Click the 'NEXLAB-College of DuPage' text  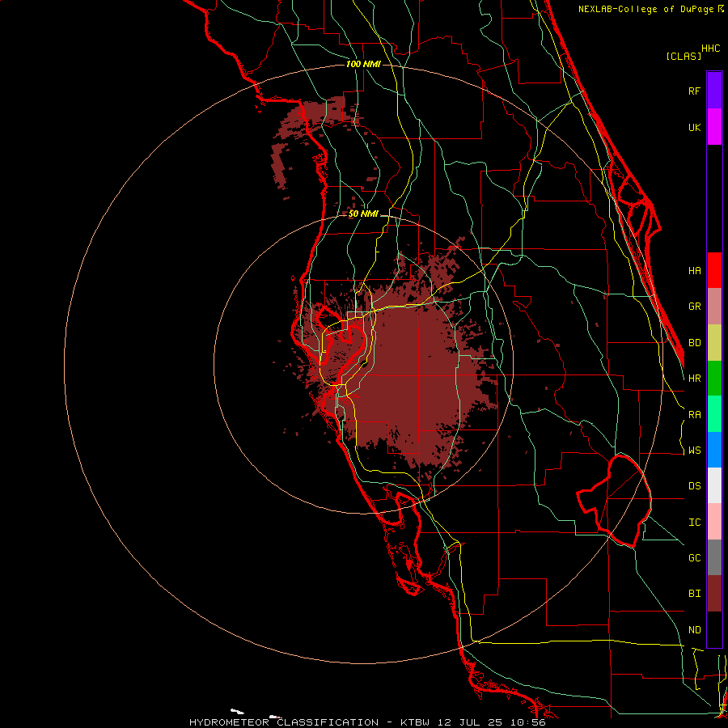[x=646, y=9]
